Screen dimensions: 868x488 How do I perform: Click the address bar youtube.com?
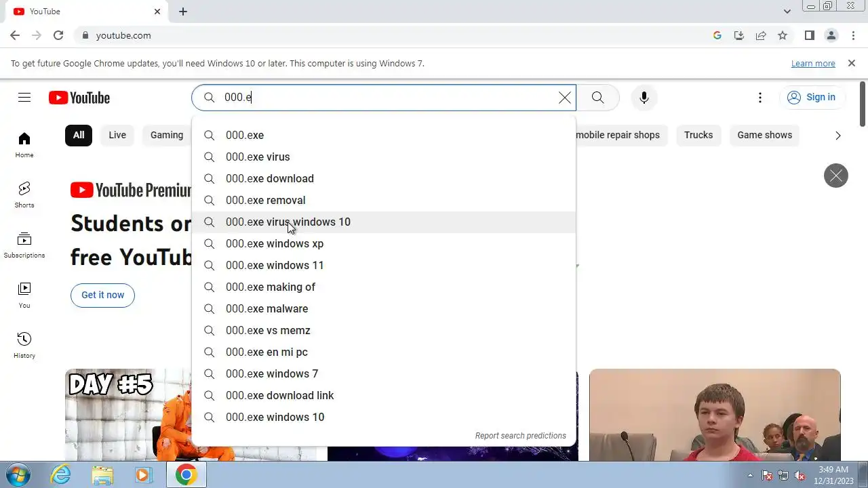click(123, 35)
